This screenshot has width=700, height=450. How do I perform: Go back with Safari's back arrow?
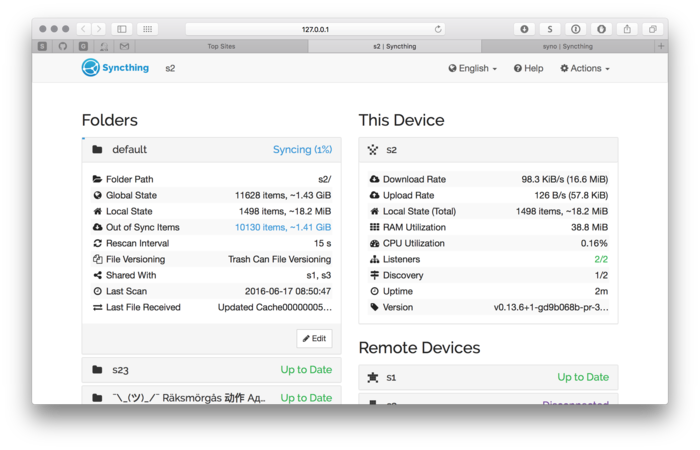(x=83, y=29)
